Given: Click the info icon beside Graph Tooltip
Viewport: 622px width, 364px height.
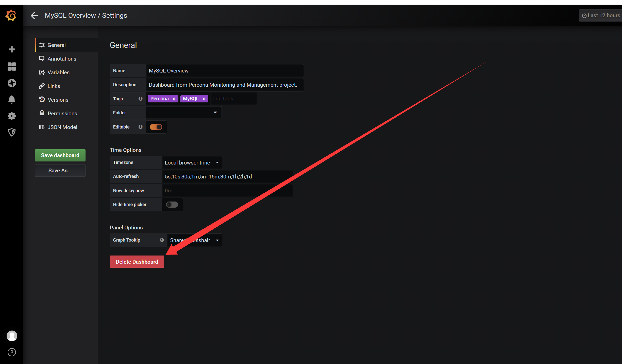Looking at the screenshot, I should [162, 240].
